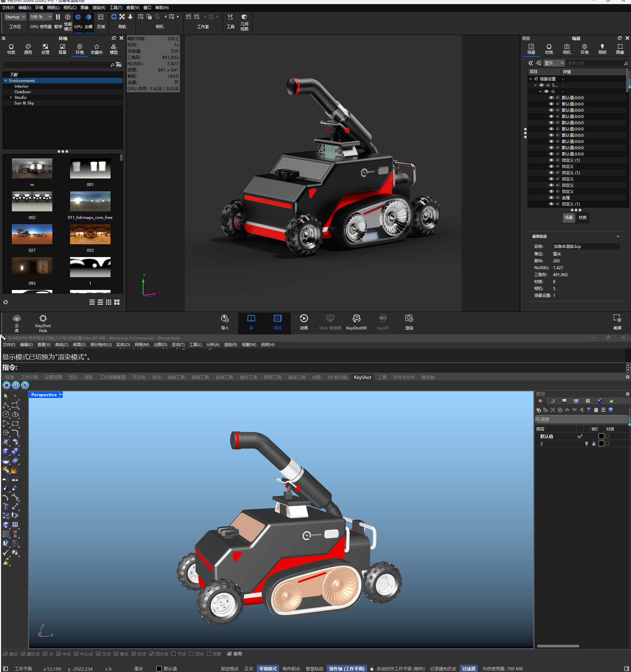Open Rhino 曲面(S) menu
The height and width of the screenshot is (672, 631).
(x=79, y=344)
